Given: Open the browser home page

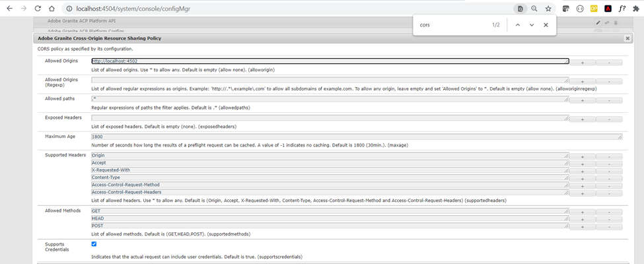Looking at the screenshot, I should (52, 8).
